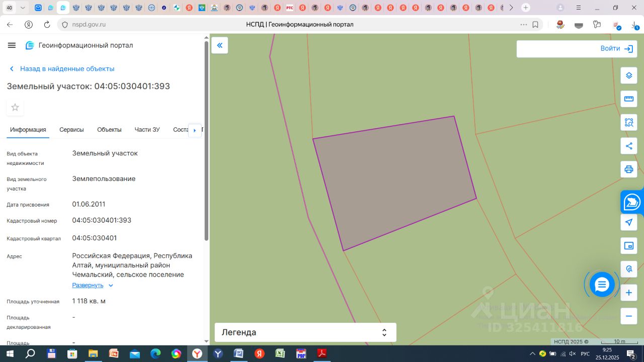Viewport: 644px width, 362px height.
Task: Add land plot to favorites star
Action: click(x=15, y=107)
